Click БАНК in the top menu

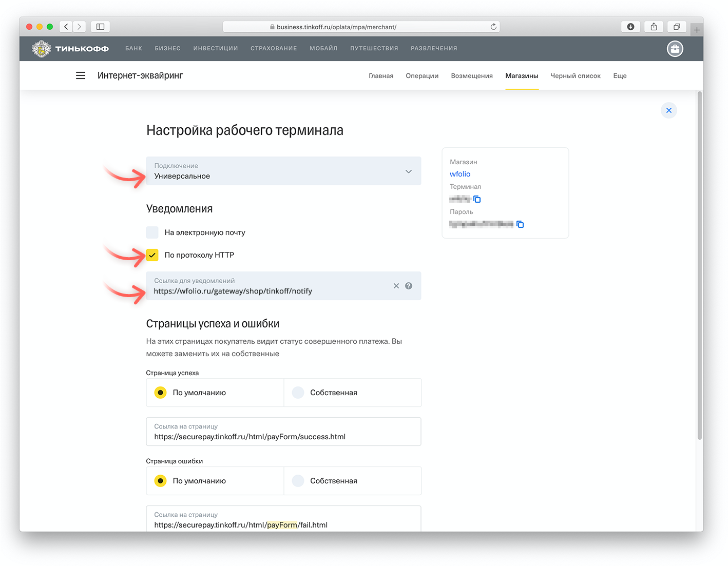(x=133, y=48)
